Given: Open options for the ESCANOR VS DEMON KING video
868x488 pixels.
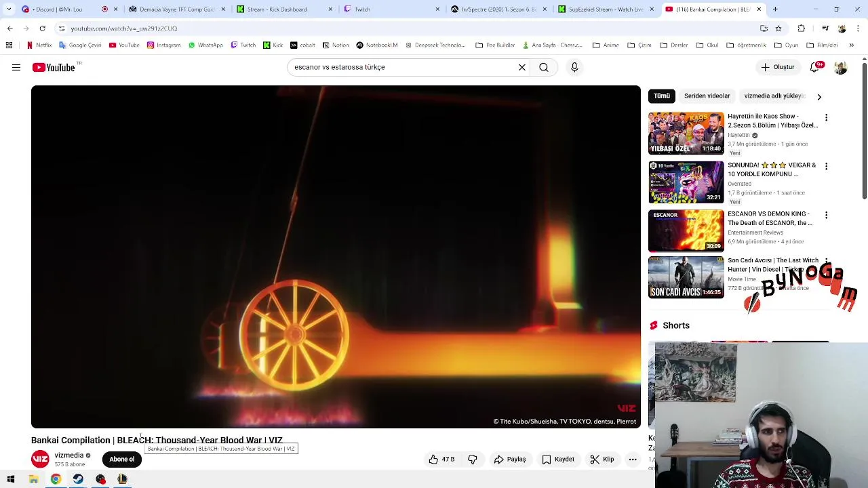Looking at the screenshot, I should 826,215.
